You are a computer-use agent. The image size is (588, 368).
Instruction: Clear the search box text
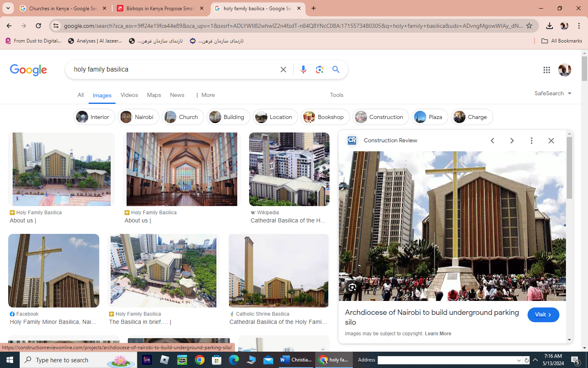283,70
